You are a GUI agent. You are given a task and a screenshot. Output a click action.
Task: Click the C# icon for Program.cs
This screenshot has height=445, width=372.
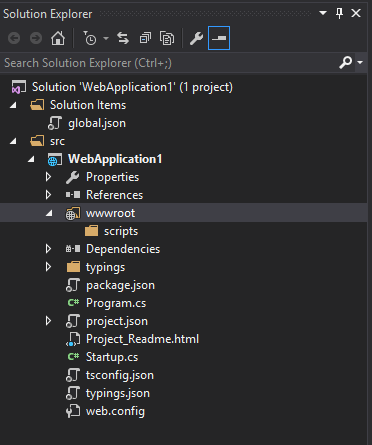click(73, 303)
